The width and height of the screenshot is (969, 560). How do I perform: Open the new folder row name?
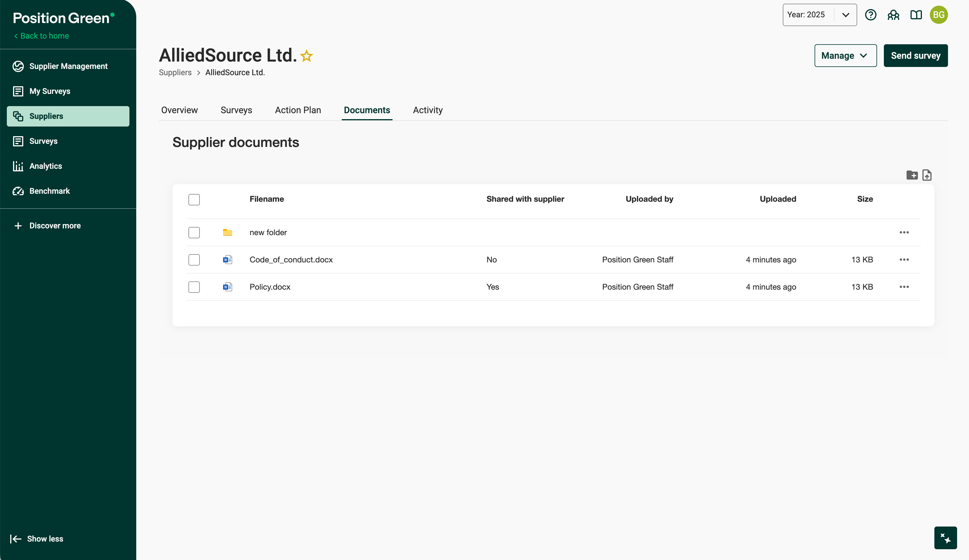[268, 233]
